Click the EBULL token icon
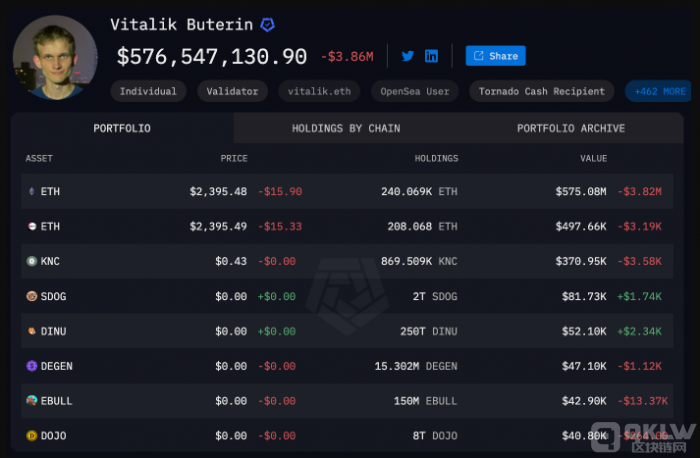 (x=31, y=401)
